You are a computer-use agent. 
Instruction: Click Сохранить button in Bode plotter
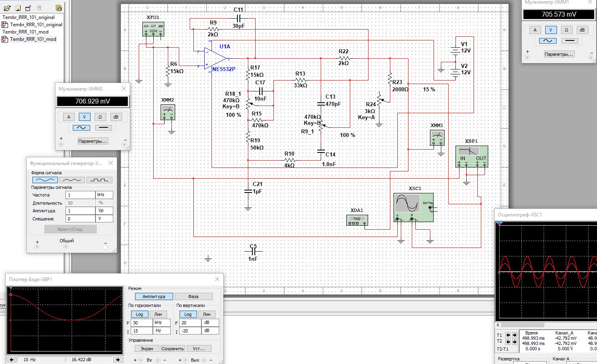[x=173, y=349]
